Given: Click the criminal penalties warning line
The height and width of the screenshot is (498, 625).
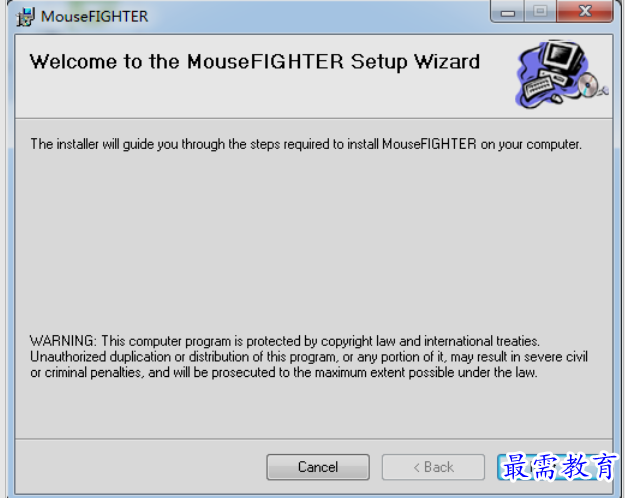Looking at the screenshot, I should click(x=284, y=372).
